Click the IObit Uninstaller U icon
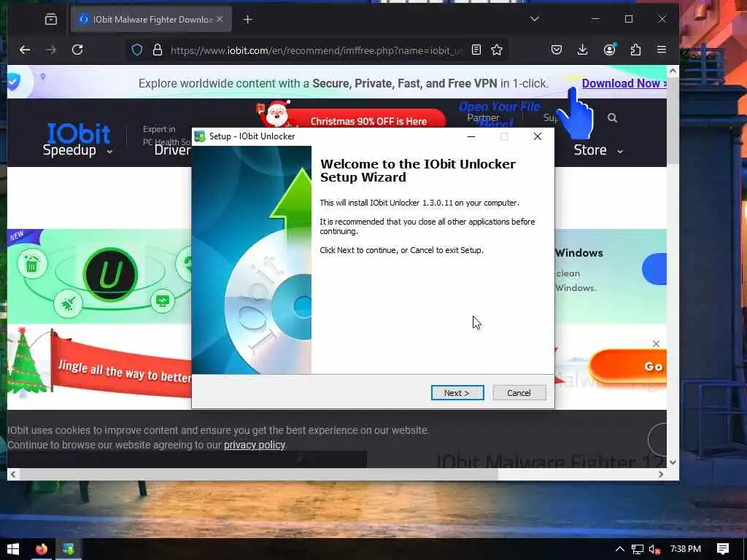The width and height of the screenshot is (747, 560). click(110, 274)
